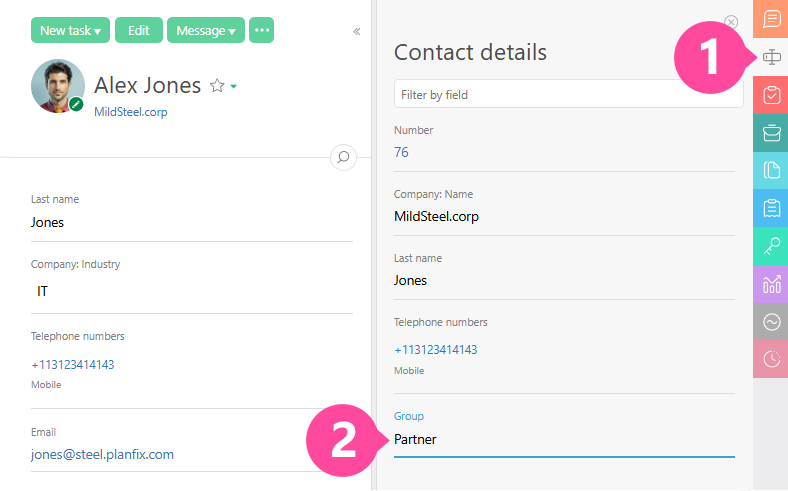Open the purple analytics chart sidebar icon
Image resolution: width=788 pixels, height=491 pixels.
point(771,284)
